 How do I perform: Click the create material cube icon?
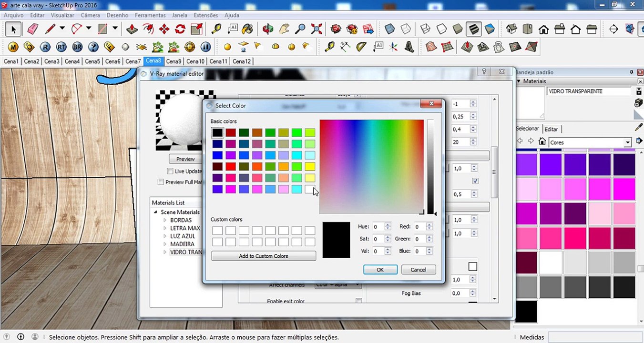(x=639, y=103)
